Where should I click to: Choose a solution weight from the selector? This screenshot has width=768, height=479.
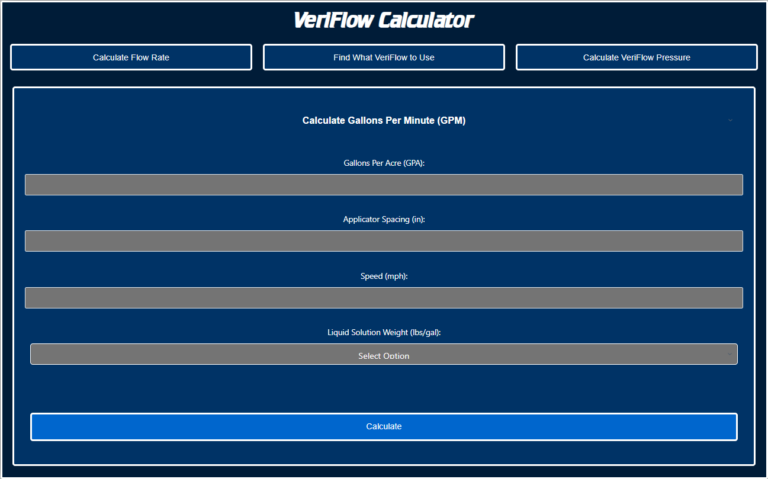[x=384, y=354]
